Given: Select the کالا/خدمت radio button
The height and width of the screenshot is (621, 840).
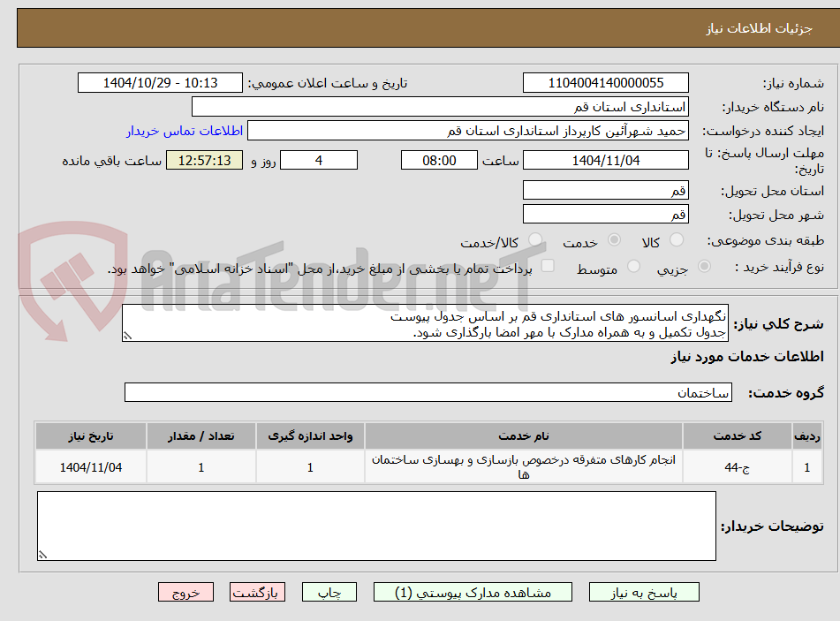Looking at the screenshot, I should tap(534, 240).
